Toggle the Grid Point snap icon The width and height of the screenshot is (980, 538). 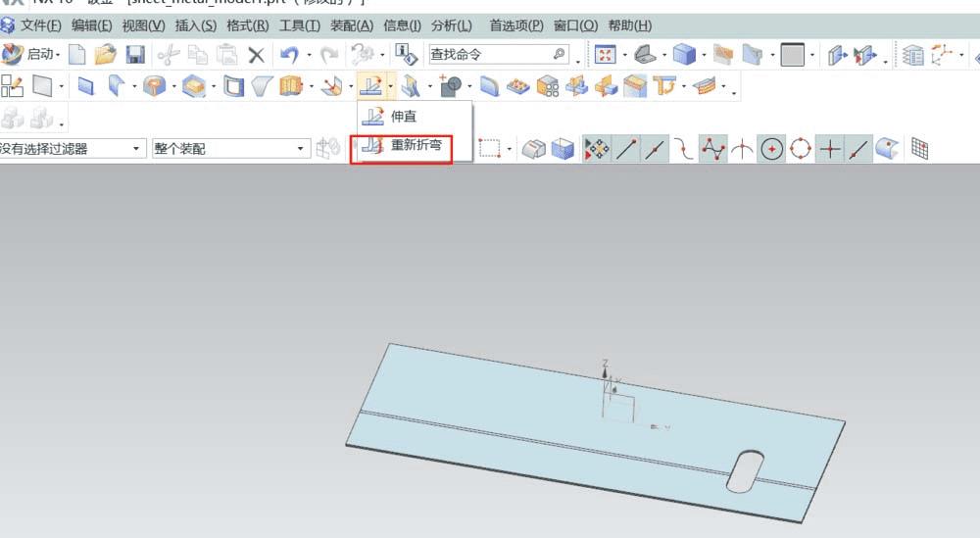point(919,149)
